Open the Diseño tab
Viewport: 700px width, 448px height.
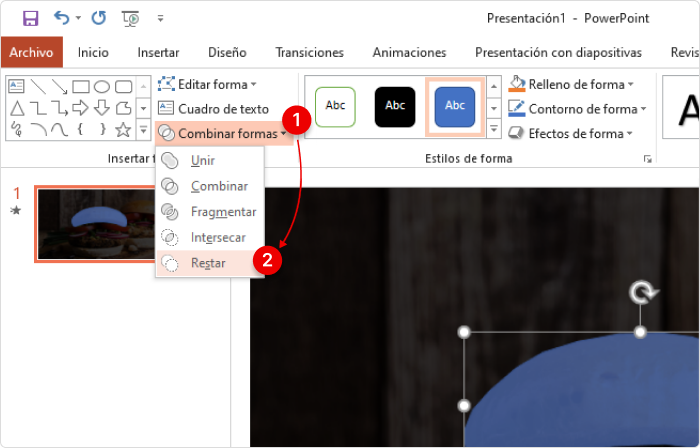227,52
